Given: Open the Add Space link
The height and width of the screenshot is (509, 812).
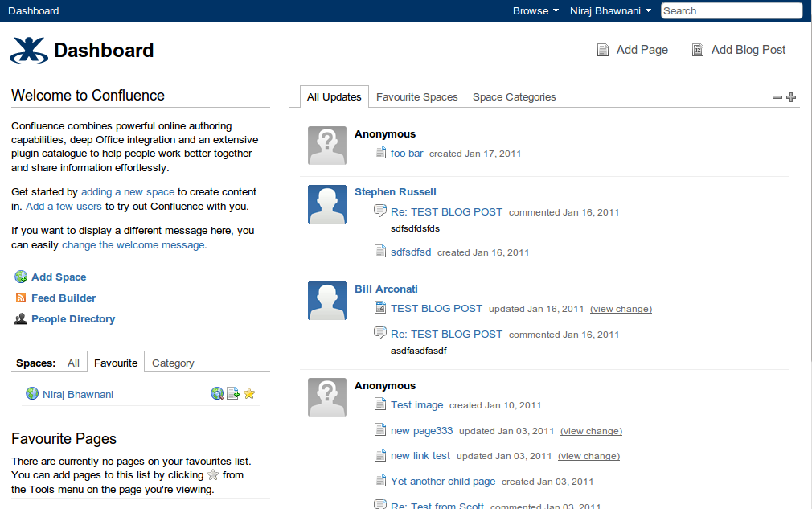Looking at the screenshot, I should [x=59, y=277].
